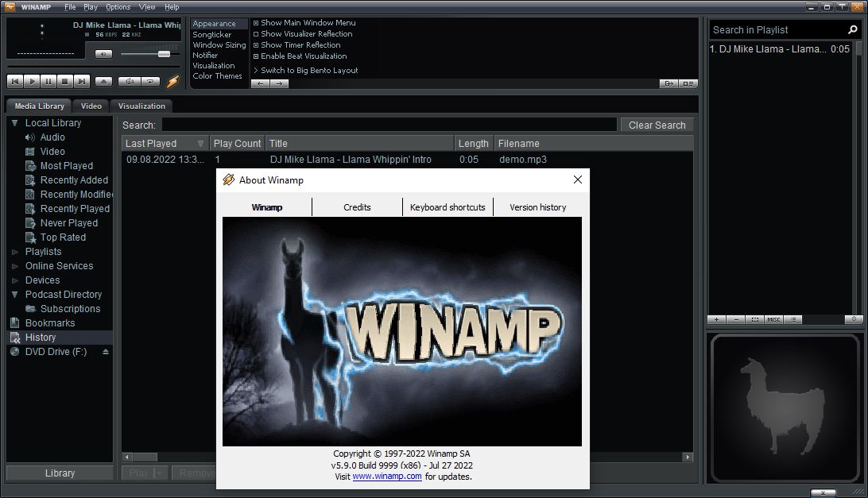The width and height of the screenshot is (868, 498).
Task: Open Bookmarks in library tree
Action: pyautogui.click(x=50, y=323)
